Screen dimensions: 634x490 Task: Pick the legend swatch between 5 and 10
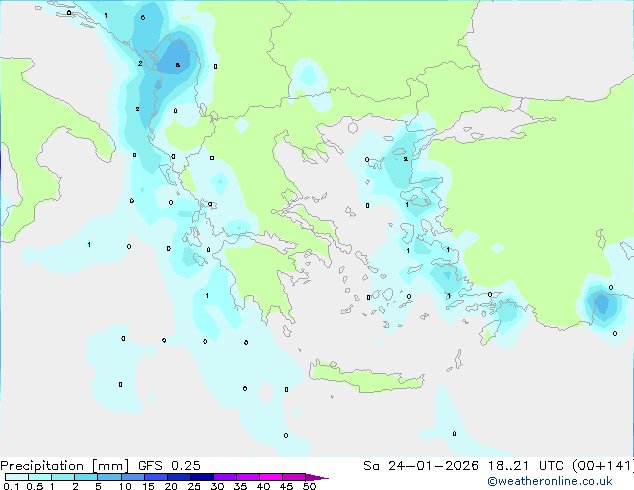click(109, 477)
